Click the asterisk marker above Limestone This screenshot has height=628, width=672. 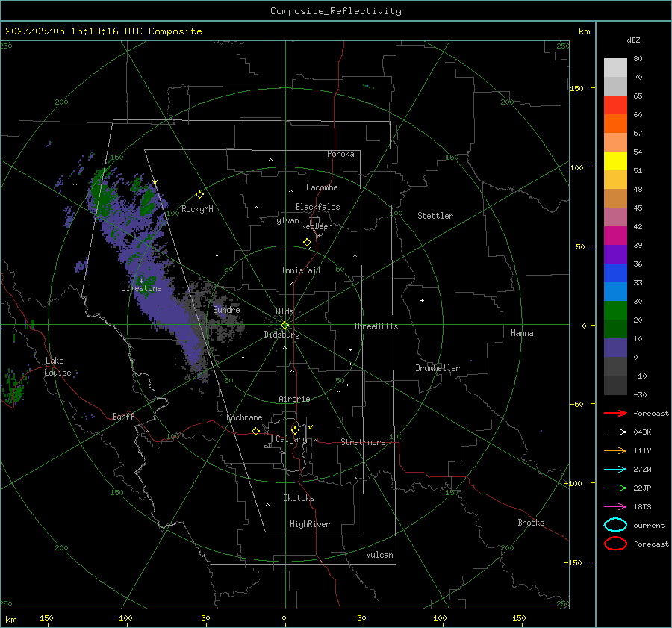tap(141, 282)
